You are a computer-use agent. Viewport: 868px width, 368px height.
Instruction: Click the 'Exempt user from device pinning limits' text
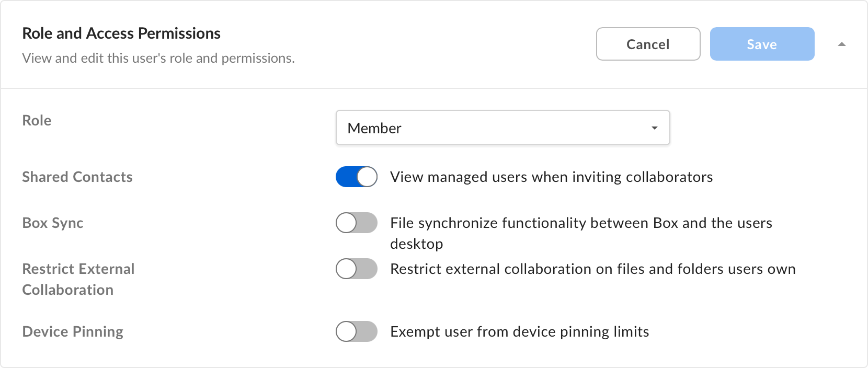[x=519, y=332]
